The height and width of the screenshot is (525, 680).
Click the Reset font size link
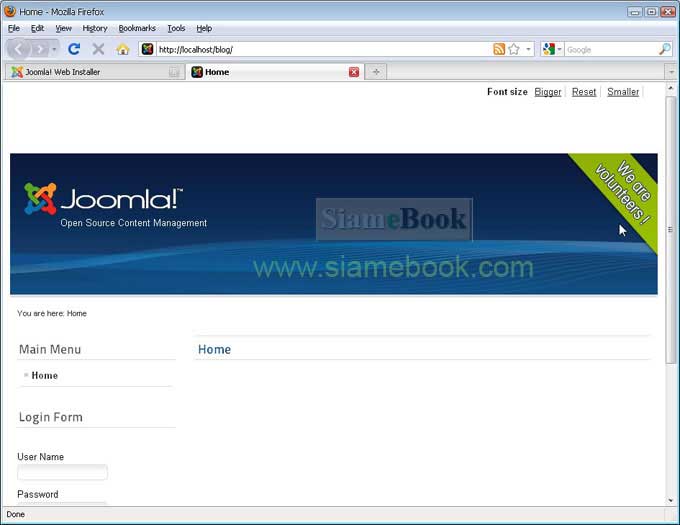point(584,92)
